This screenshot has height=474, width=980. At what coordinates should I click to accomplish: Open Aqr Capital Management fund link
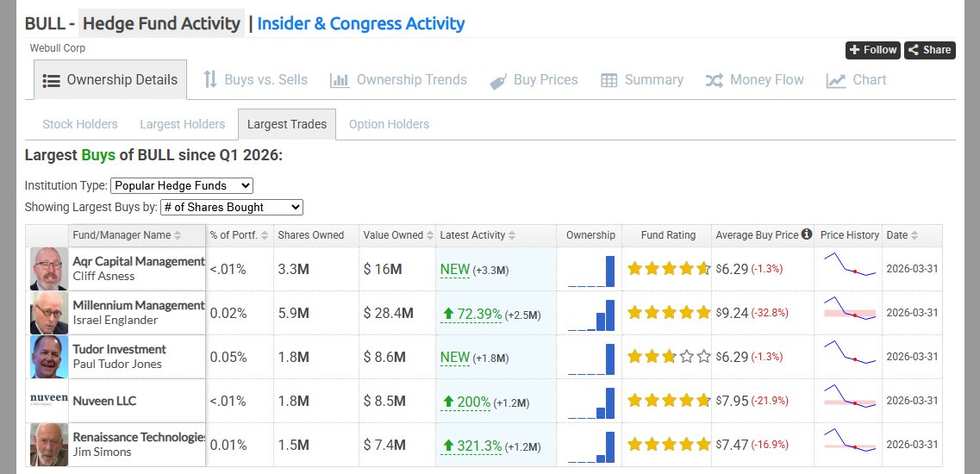coord(139,261)
